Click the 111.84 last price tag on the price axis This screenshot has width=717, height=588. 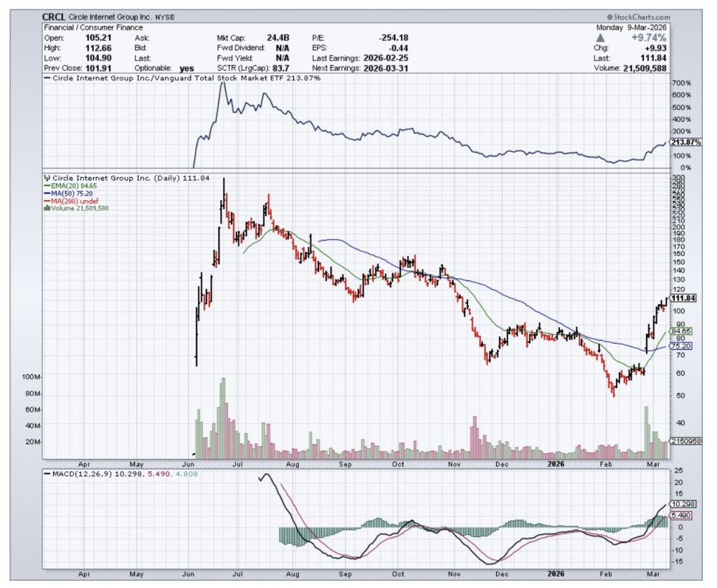click(685, 298)
